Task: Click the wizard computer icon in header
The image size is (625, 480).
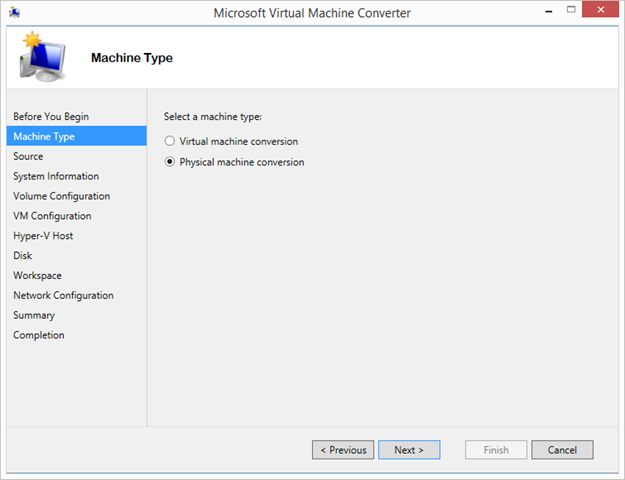Action: point(43,57)
